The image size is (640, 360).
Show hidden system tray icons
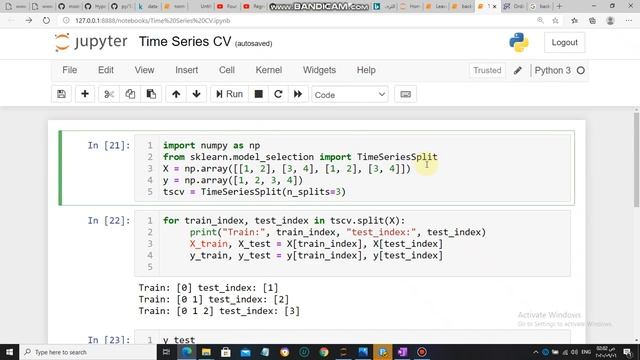[x=535, y=352]
